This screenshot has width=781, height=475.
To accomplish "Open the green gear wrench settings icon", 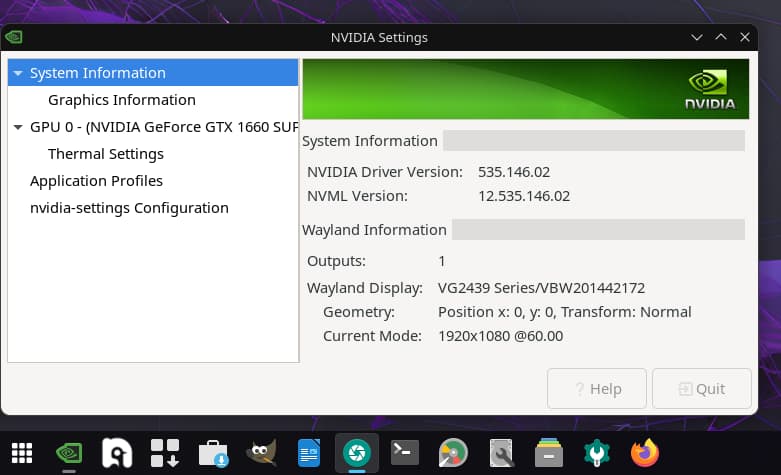I will coord(597,453).
